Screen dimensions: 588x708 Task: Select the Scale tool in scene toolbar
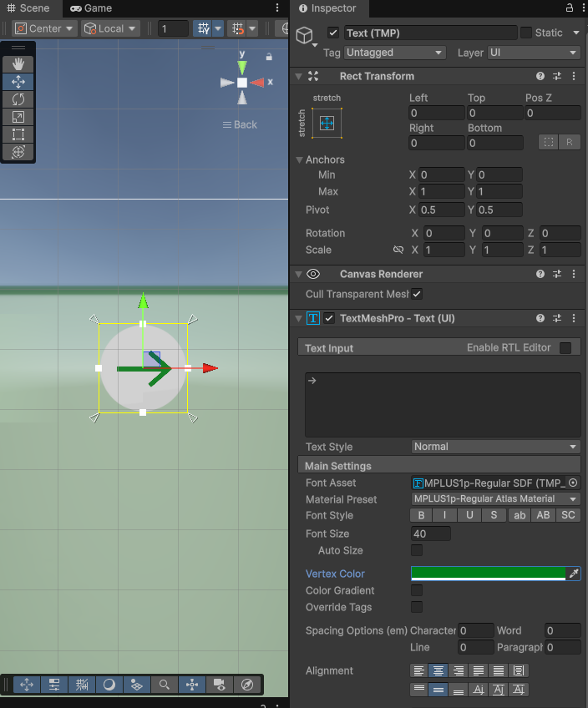coord(18,117)
